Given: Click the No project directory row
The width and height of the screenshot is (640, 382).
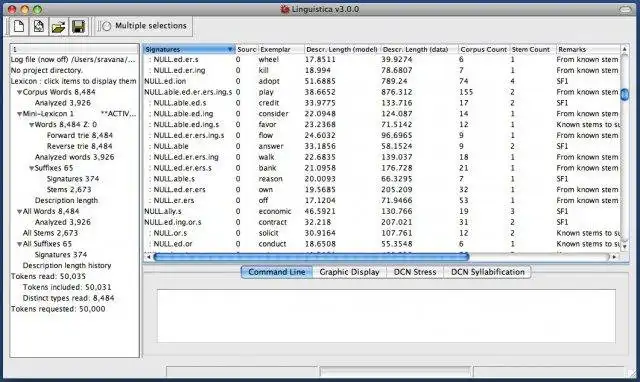Looking at the screenshot, I should (47, 70).
